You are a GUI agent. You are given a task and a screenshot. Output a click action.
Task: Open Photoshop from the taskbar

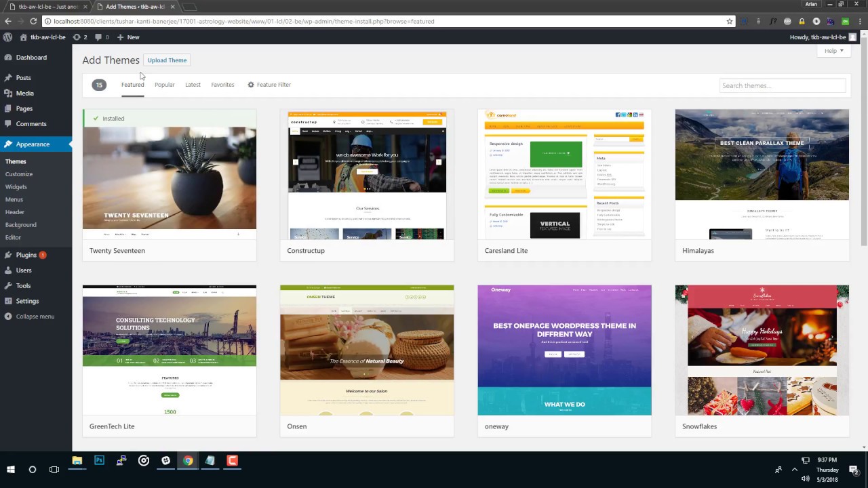click(x=99, y=461)
